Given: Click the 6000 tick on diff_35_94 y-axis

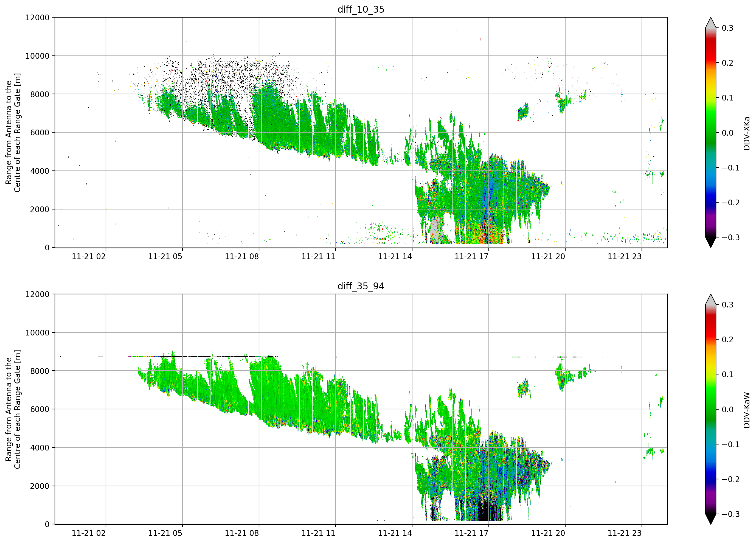Looking at the screenshot, I should point(40,409).
